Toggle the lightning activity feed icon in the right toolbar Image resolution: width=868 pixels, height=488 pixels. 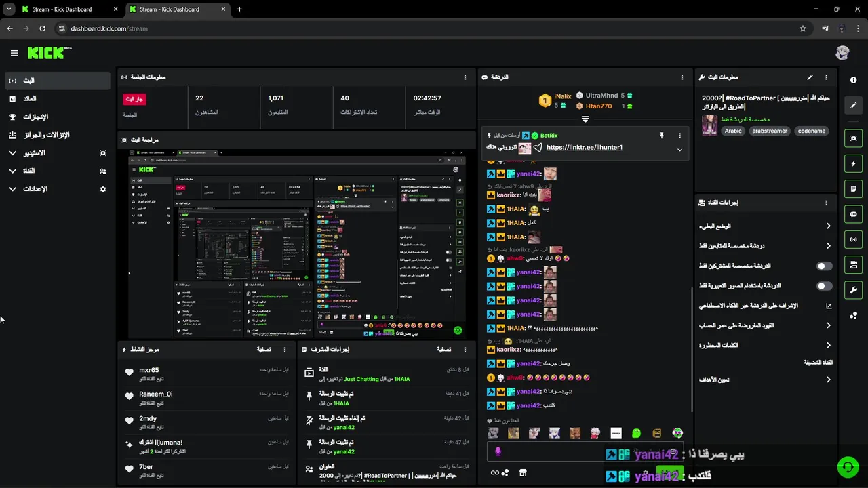(x=853, y=163)
